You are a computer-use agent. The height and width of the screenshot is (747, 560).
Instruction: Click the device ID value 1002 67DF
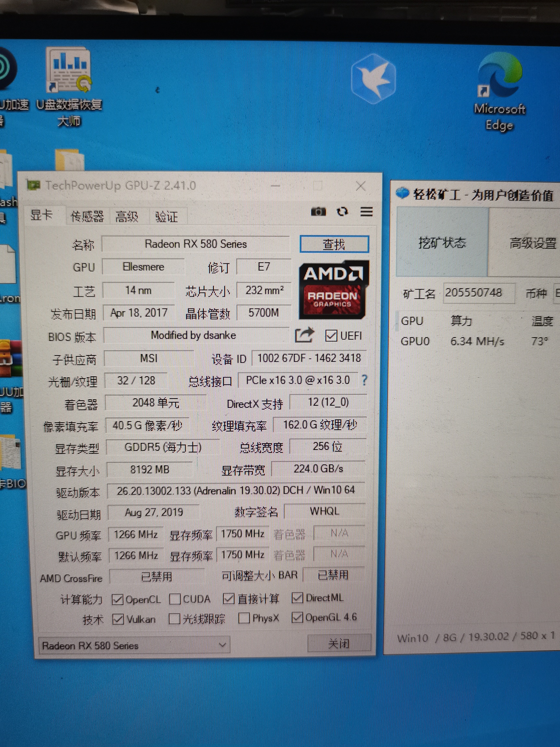point(309,358)
